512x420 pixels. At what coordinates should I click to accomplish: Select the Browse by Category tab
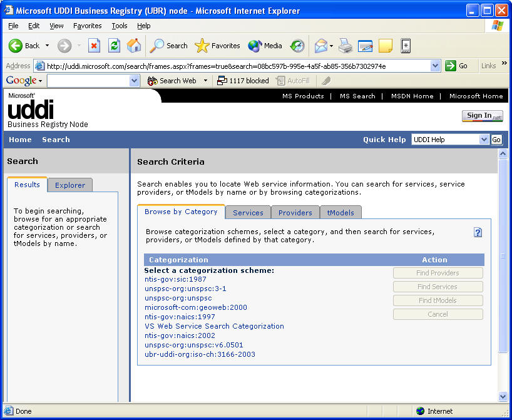(x=181, y=212)
